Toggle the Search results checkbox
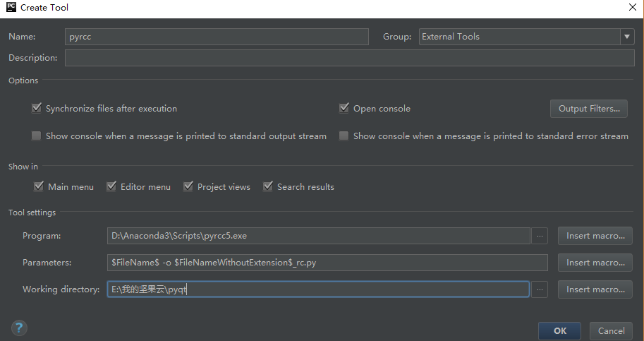644x341 pixels. click(x=268, y=187)
